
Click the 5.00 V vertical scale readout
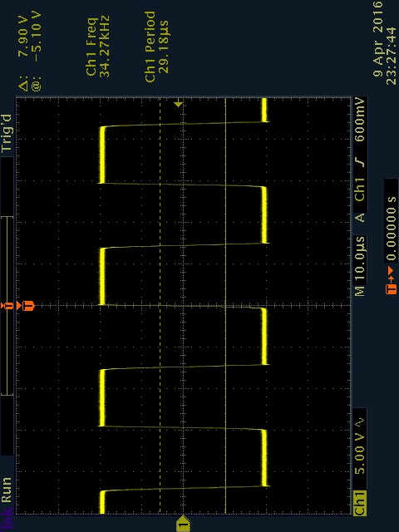click(x=360, y=454)
